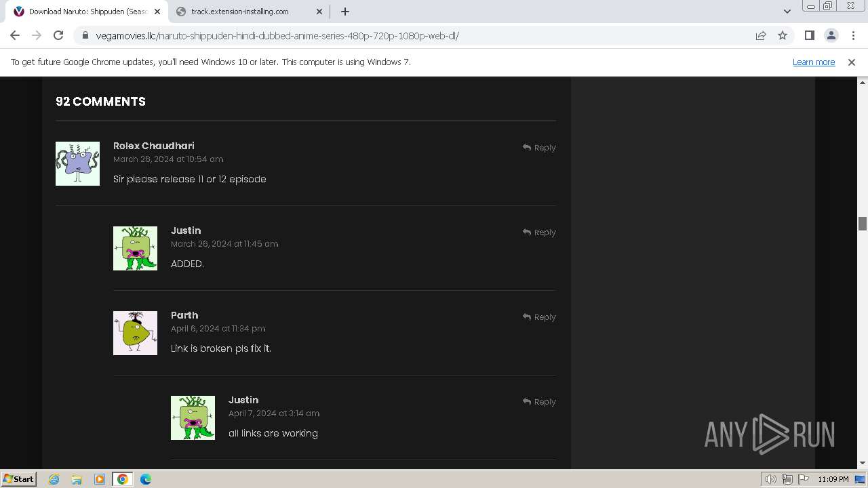
Task: Dismiss the Chrome update notification bar
Action: pyautogui.click(x=852, y=62)
